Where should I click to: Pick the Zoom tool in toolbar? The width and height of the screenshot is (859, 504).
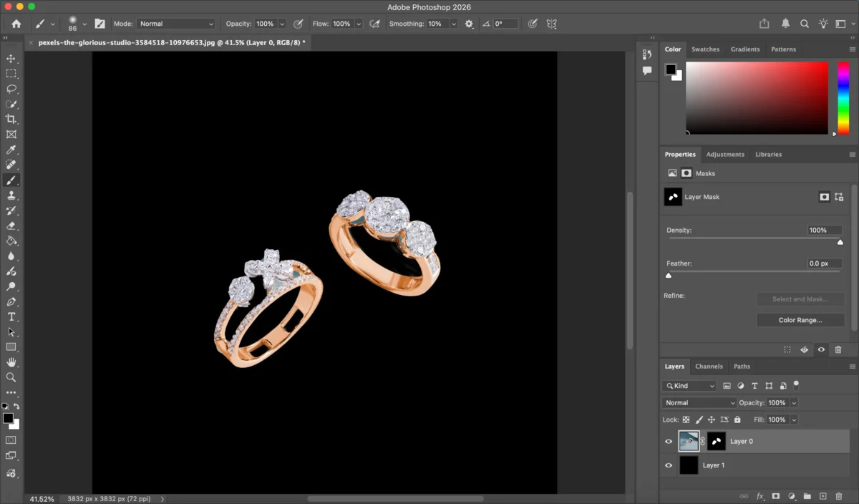(11, 377)
